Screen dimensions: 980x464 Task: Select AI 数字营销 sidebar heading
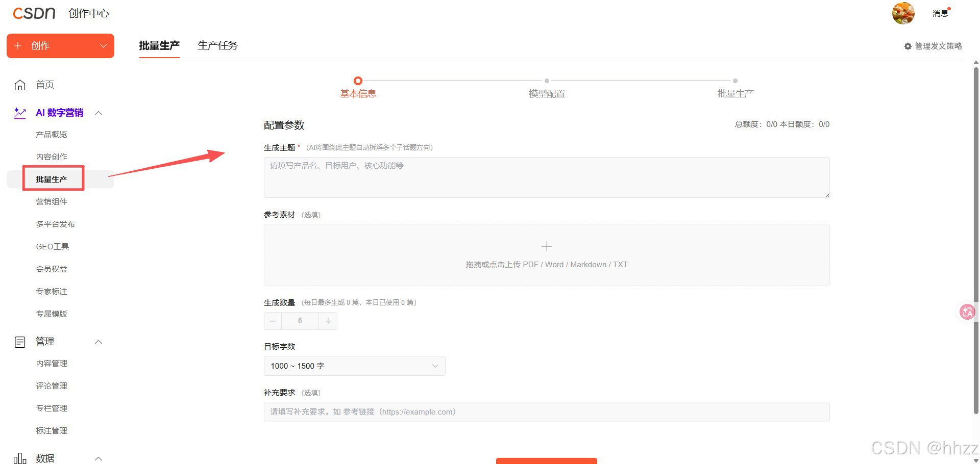(x=59, y=113)
